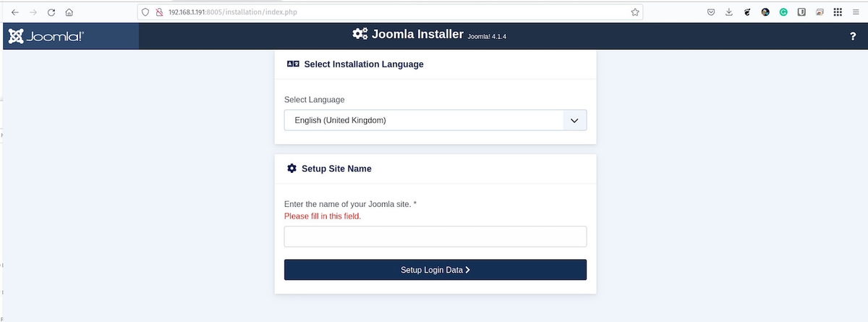Open the browser home page

(69, 12)
